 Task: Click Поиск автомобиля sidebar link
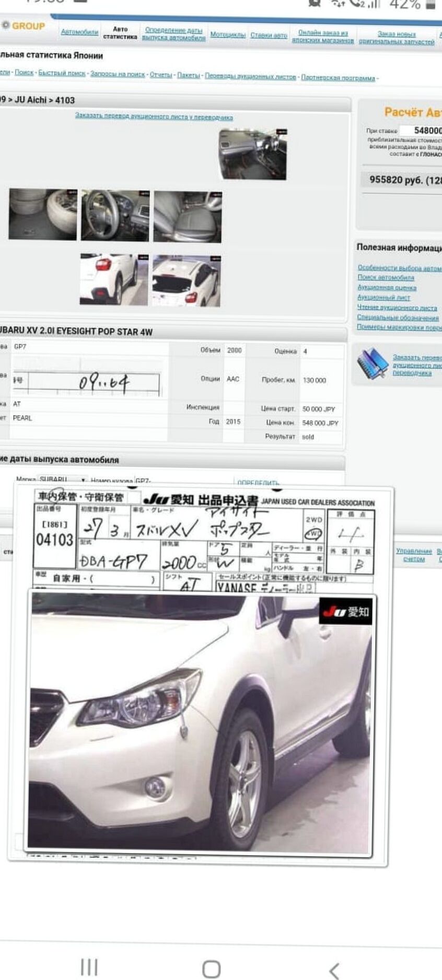(386, 278)
